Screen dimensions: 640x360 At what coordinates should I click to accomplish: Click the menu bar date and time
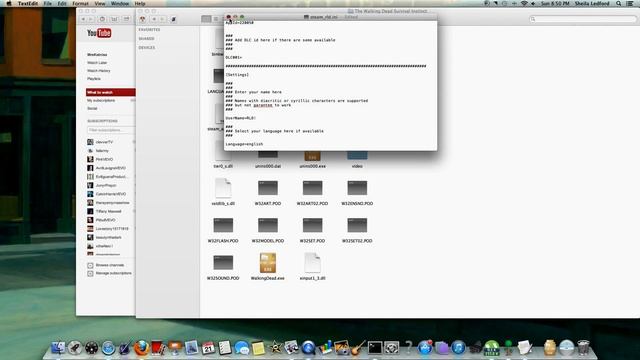pos(555,3)
